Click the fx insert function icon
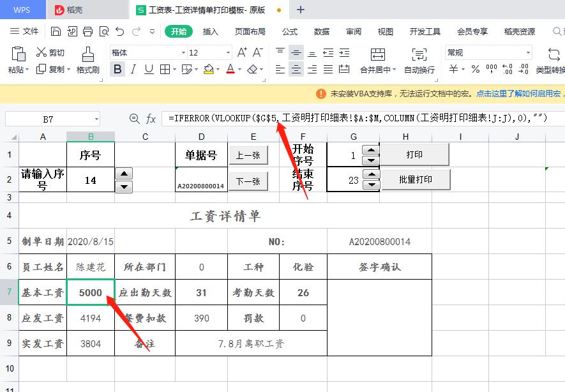The width and height of the screenshot is (565, 392). coord(151,119)
